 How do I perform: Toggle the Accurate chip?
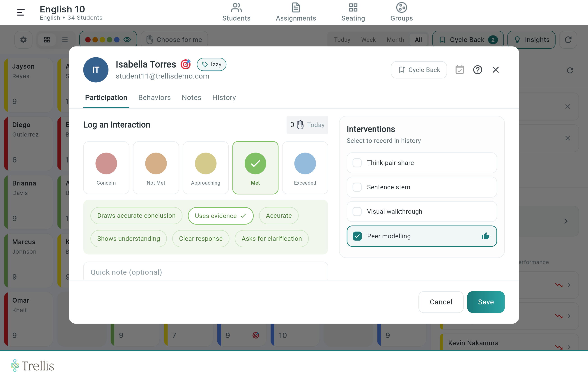[x=279, y=216]
